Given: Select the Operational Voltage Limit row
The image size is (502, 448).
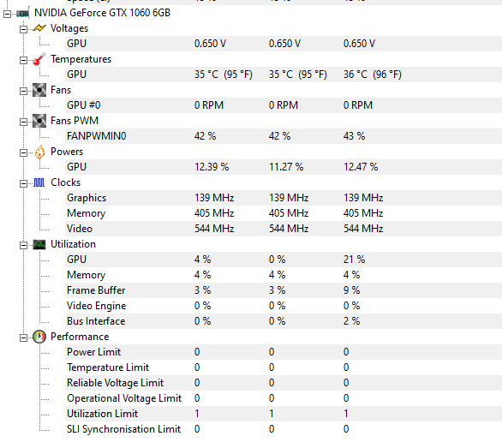Looking at the screenshot, I should coord(284,398).
